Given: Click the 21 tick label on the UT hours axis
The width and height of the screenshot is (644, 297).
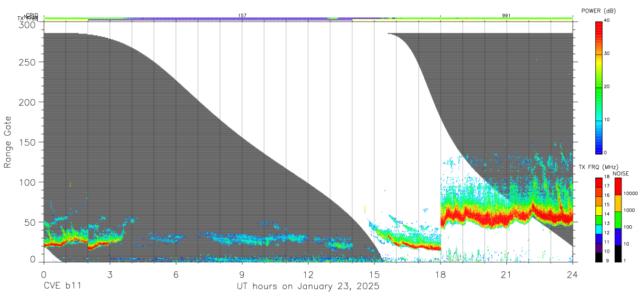Looking at the screenshot, I should (x=507, y=274).
